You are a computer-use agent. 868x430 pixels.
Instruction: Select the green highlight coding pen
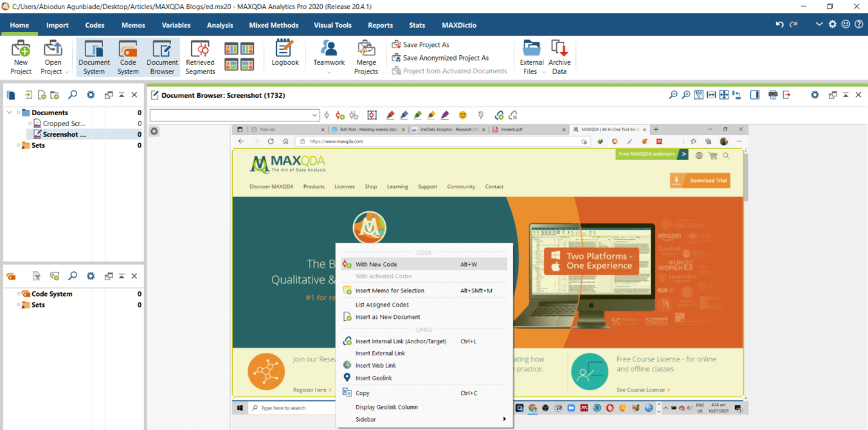click(x=418, y=115)
